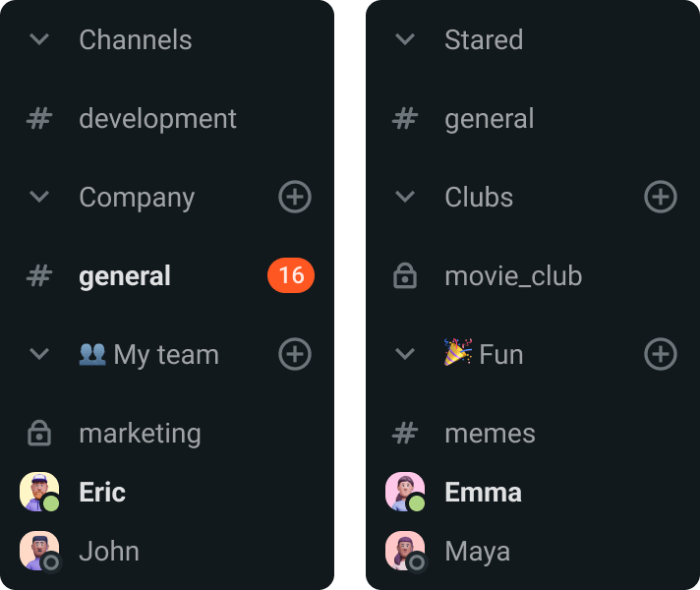Image resolution: width=700 pixels, height=590 pixels.
Task: Open the unread 16 badge on general
Action: click(x=291, y=275)
